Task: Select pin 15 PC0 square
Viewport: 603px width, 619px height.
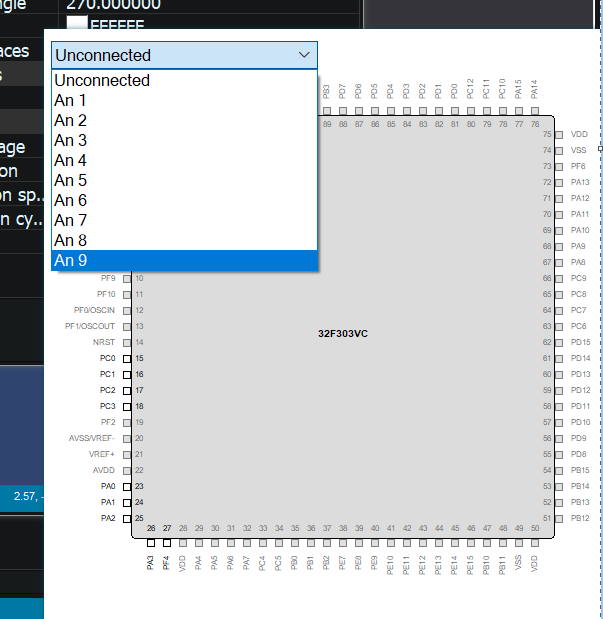Action: pos(127,359)
